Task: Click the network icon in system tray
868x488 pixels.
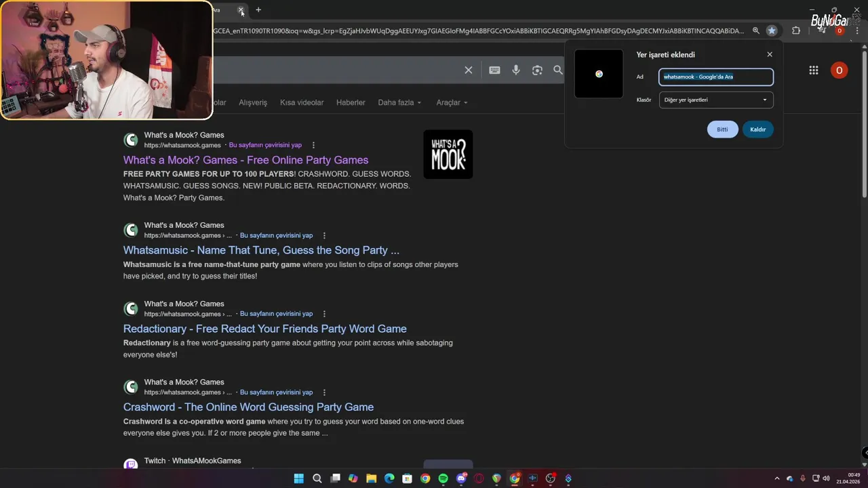Action: click(x=816, y=479)
